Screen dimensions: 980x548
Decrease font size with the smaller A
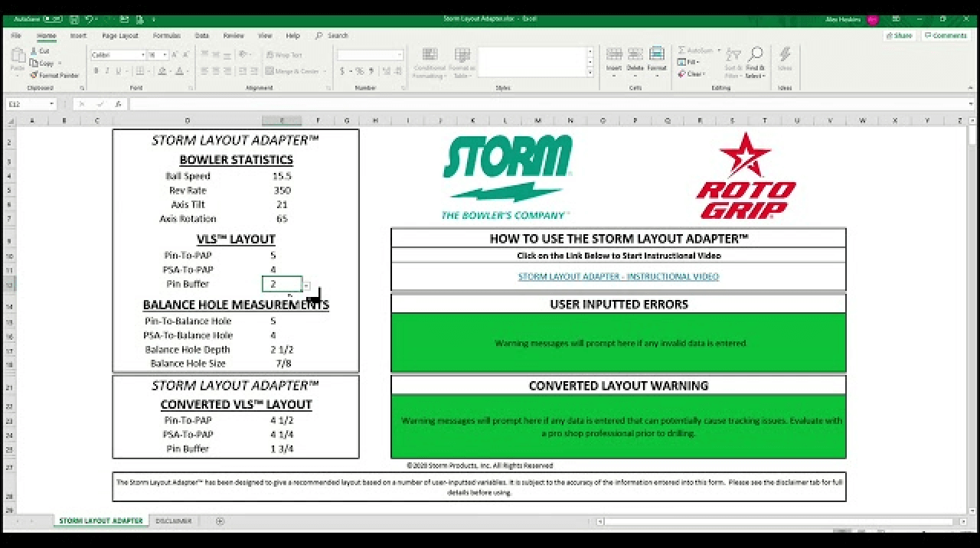(185, 55)
